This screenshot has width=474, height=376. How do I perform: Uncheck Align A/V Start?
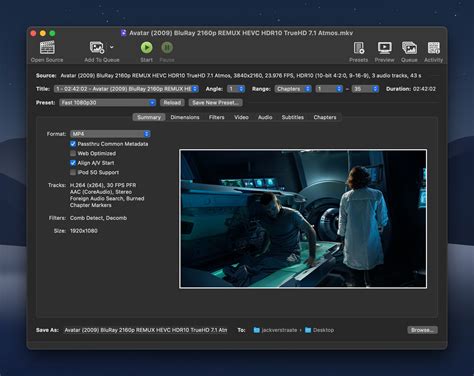pos(73,163)
